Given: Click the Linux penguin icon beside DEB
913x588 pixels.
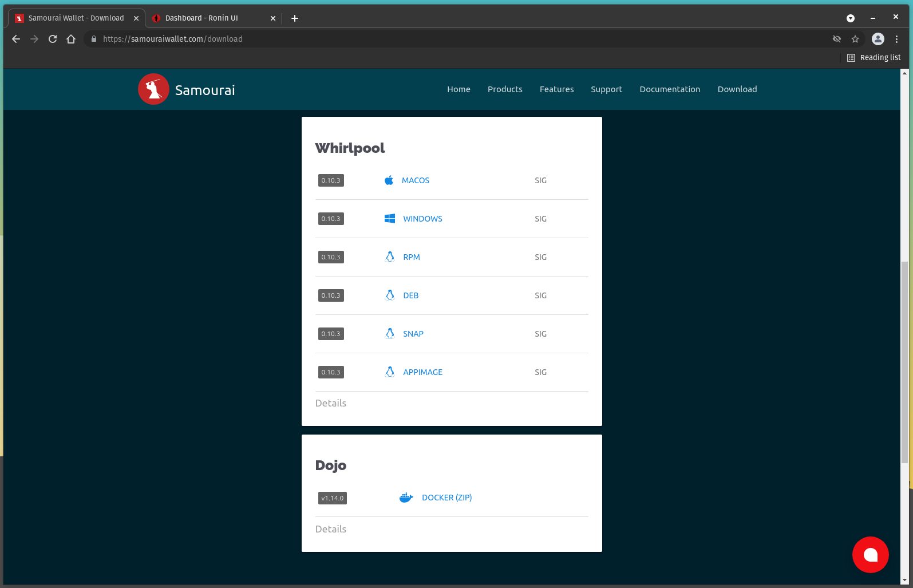Looking at the screenshot, I should pos(390,295).
